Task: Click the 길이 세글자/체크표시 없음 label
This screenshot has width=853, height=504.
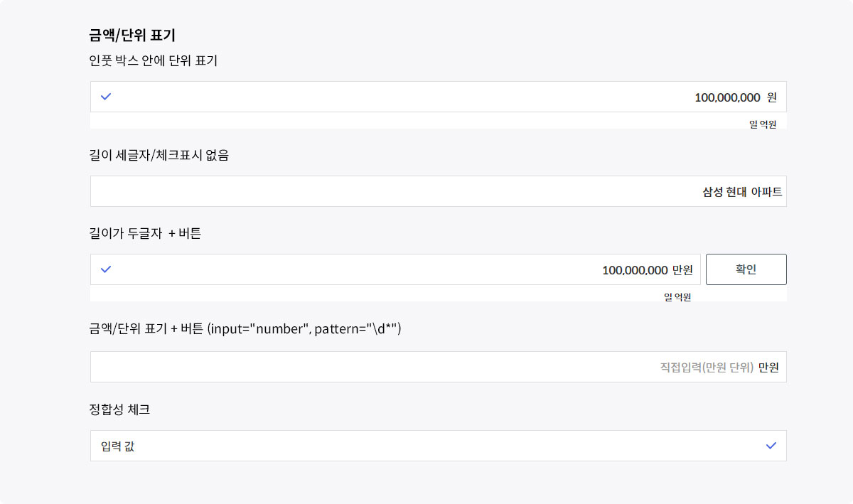Action: pos(159,154)
